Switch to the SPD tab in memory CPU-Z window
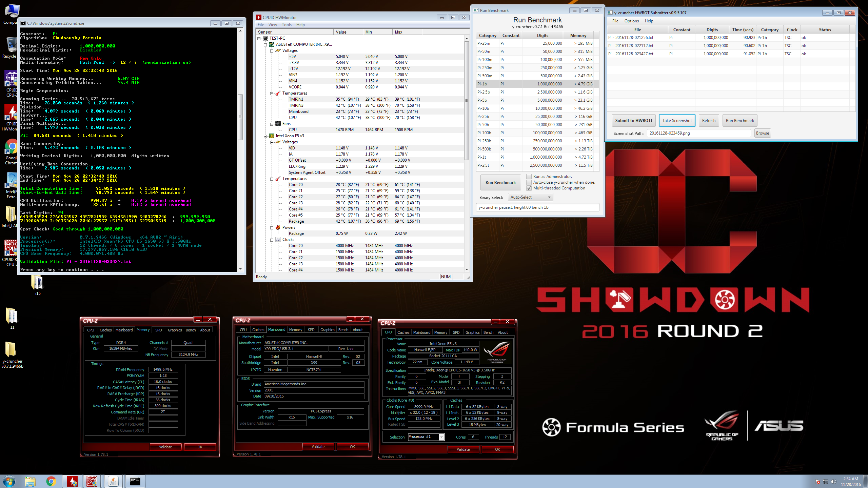868x488 pixels. tap(158, 330)
